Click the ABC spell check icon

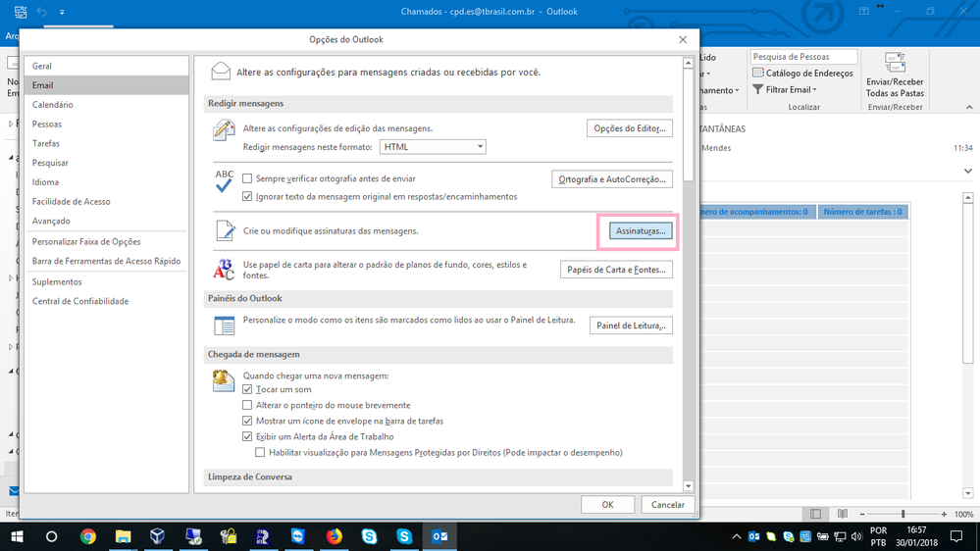(x=224, y=181)
